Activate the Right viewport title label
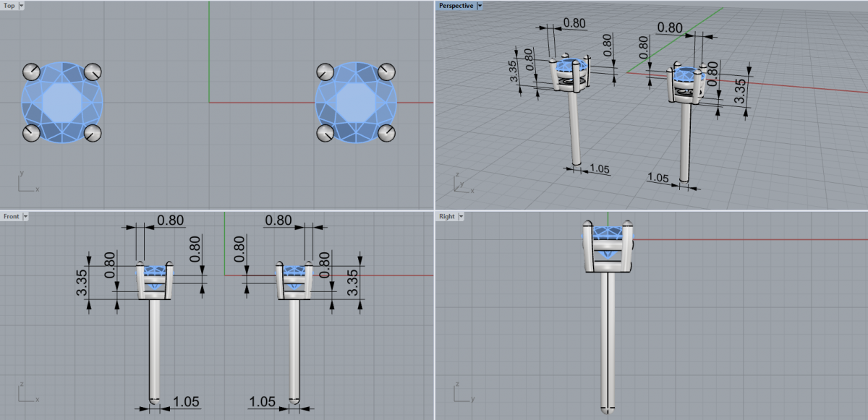The width and height of the screenshot is (868, 420). (447, 216)
